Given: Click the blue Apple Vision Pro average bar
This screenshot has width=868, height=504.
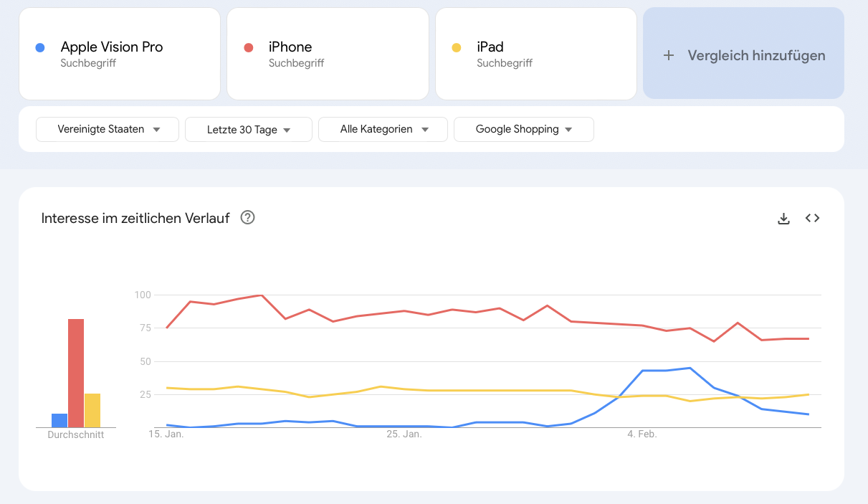Looking at the screenshot, I should click(x=59, y=420).
